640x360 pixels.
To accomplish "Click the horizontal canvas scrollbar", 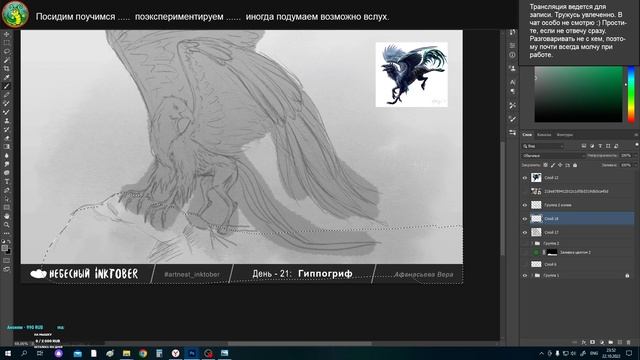I will pos(299,344).
